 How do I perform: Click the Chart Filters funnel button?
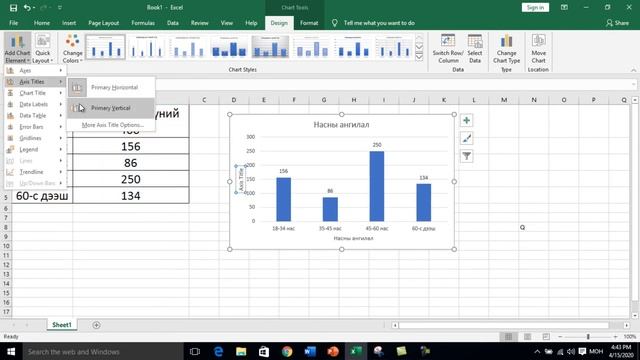pyautogui.click(x=467, y=156)
